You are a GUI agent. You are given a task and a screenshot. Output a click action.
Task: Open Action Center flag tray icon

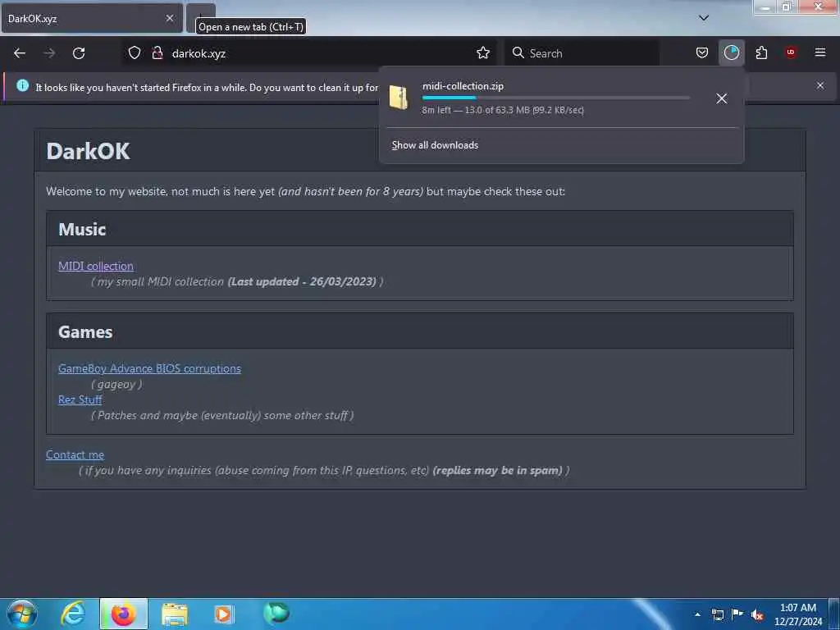[737, 614]
